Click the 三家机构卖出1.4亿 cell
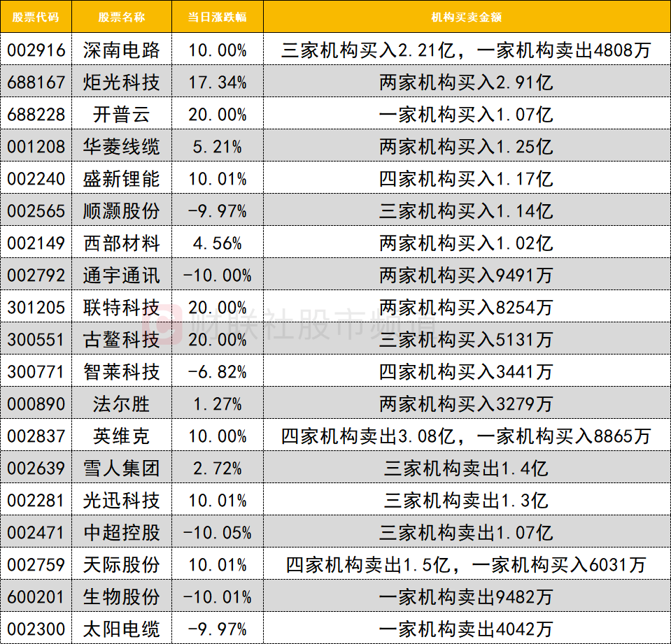671x644 pixels. [466, 468]
